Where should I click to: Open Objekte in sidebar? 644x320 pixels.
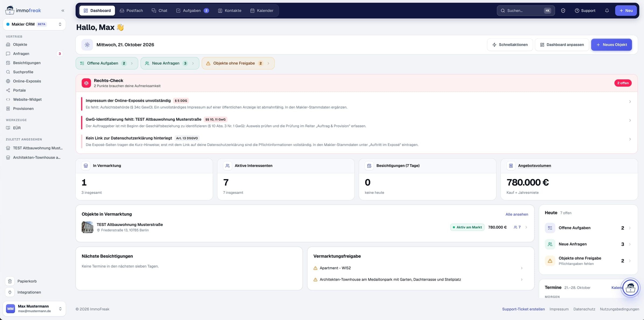click(x=34, y=44)
